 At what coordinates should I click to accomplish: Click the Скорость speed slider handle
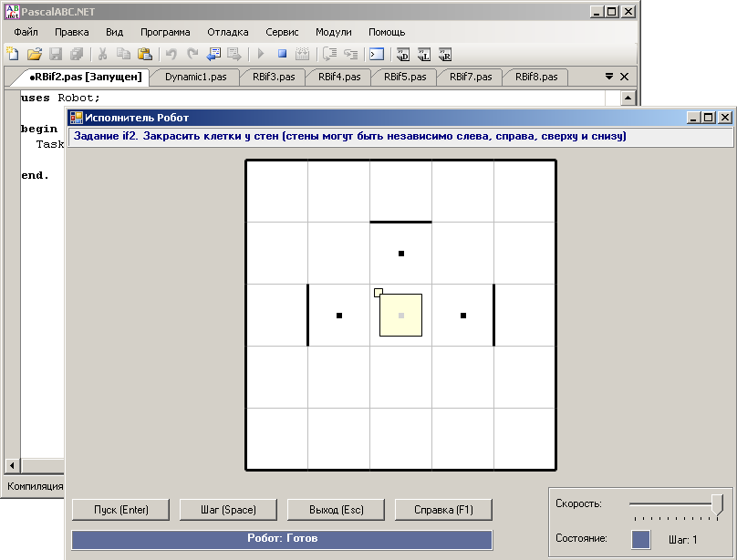(x=717, y=504)
